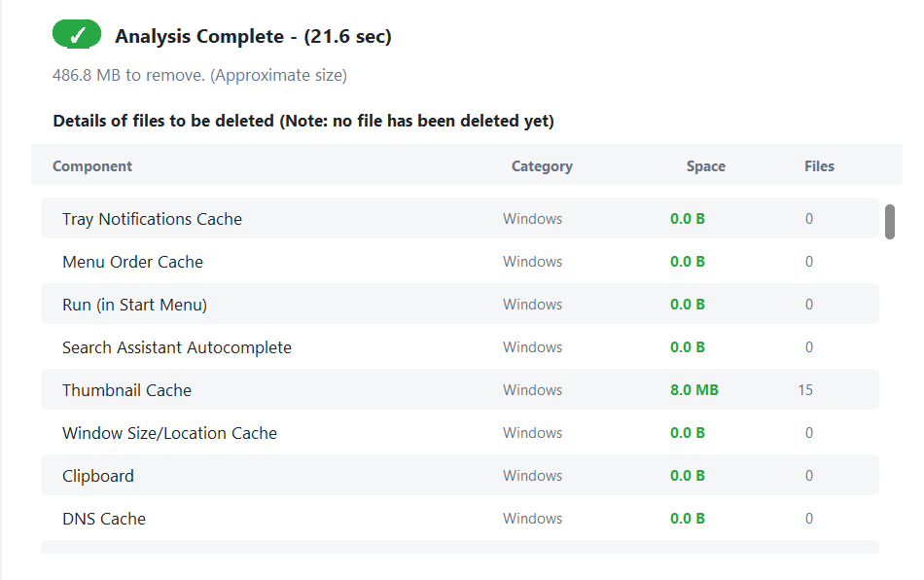Viewport: 924px width, 580px height.
Task: Select the Menu Order Cache row
Action: tap(460, 261)
